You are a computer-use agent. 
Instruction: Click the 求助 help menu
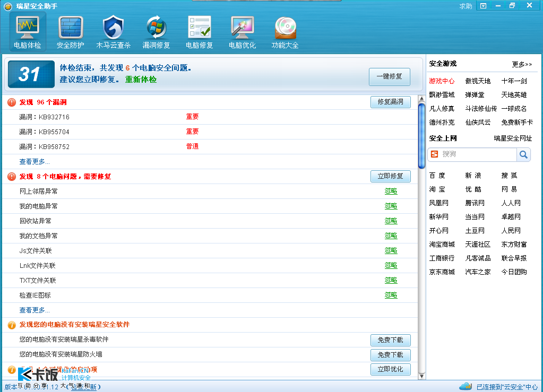[466, 6]
